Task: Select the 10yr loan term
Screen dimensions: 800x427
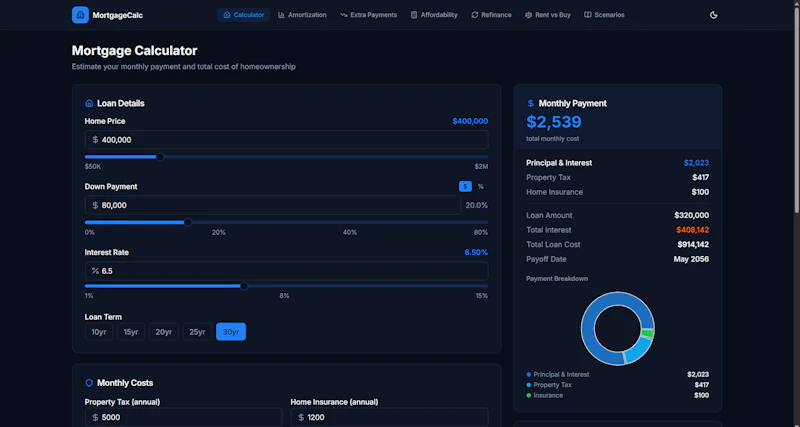Action: click(99, 332)
